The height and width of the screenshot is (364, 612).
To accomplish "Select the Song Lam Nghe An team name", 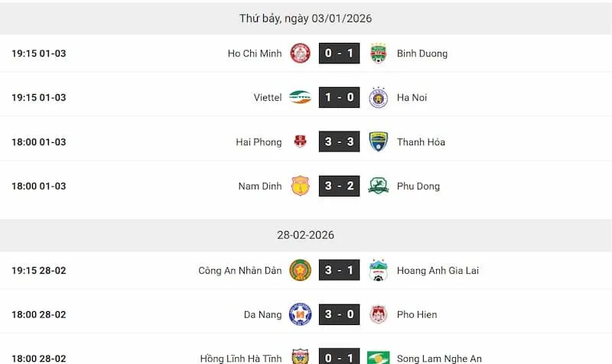I will pos(439,359).
